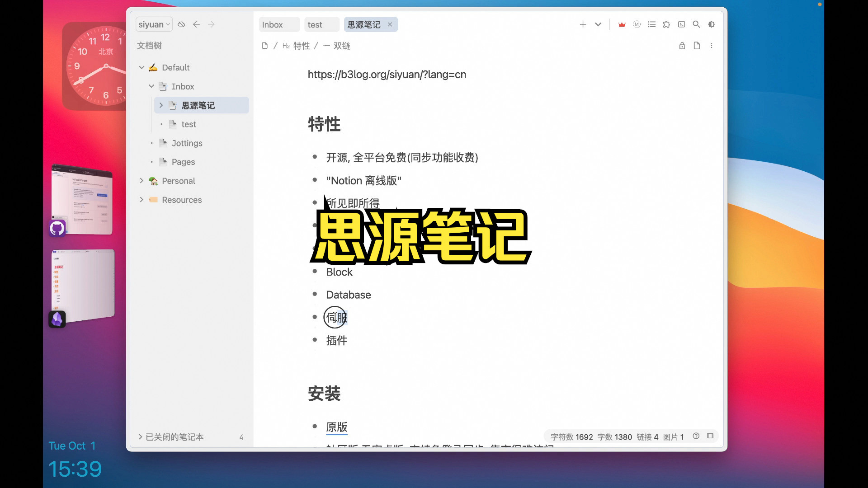Image resolution: width=868 pixels, height=488 pixels.
Task: Click the document page icon beside lock
Action: click(697, 46)
